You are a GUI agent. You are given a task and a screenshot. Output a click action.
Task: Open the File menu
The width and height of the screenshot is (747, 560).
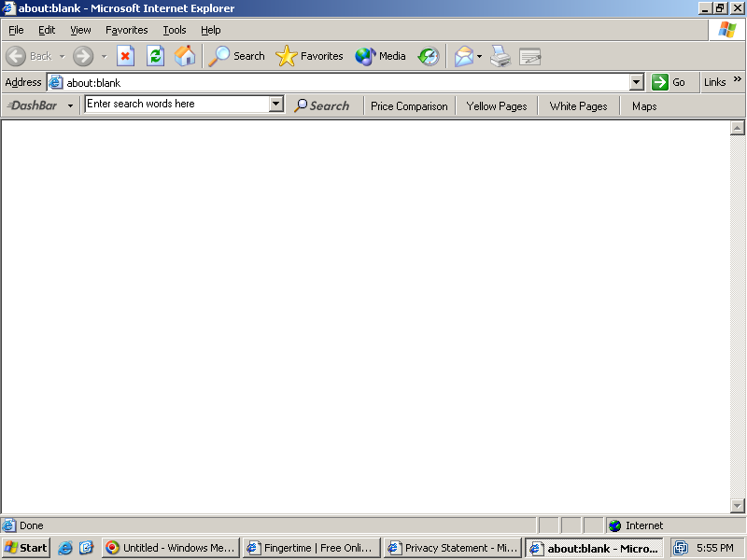(16, 30)
